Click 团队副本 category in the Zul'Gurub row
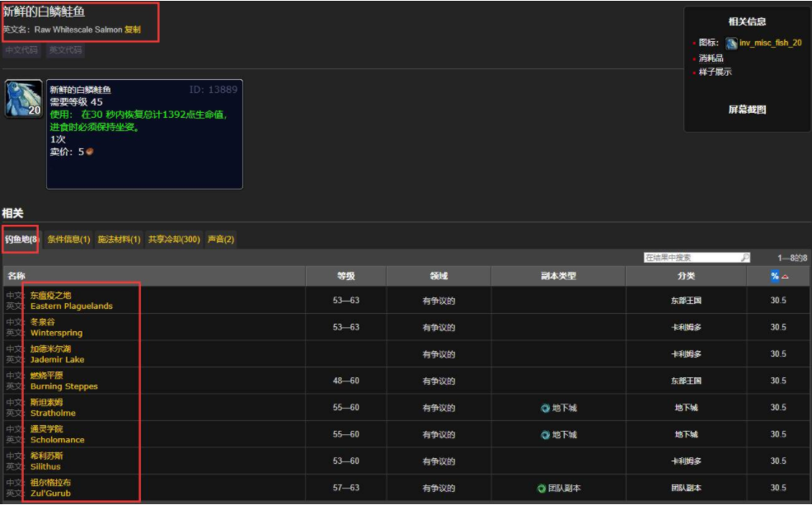This screenshot has width=812, height=505. [686, 489]
